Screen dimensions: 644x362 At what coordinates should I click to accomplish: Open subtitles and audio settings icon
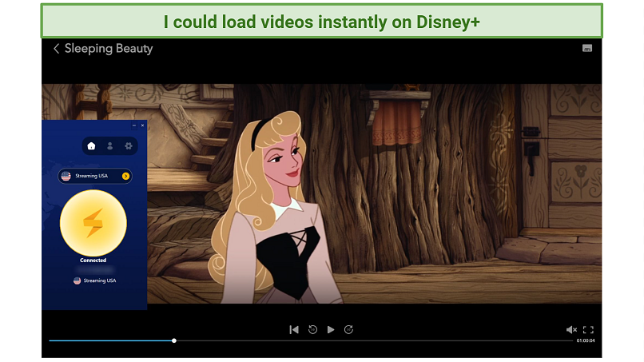pos(587,48)
